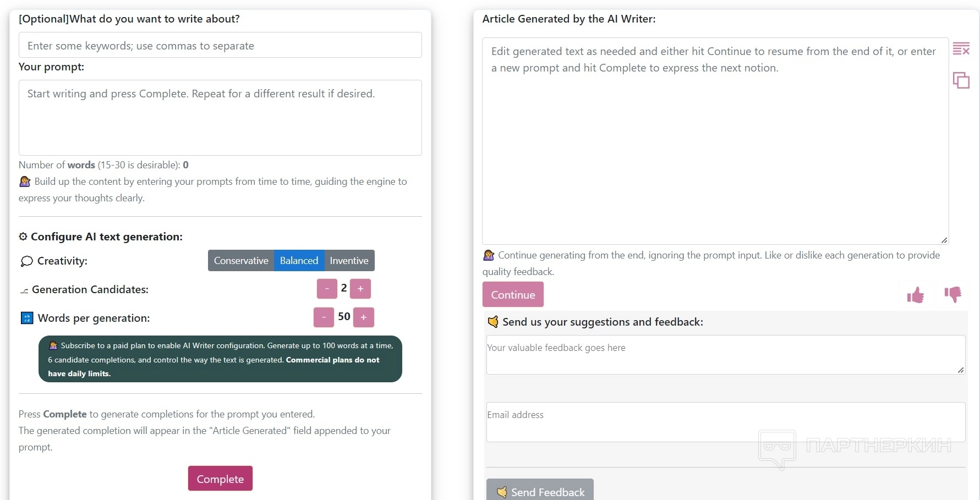This screenshot has width=980, height=500.
Task: Click the article textarea resize handle
Action: (944, 240)
